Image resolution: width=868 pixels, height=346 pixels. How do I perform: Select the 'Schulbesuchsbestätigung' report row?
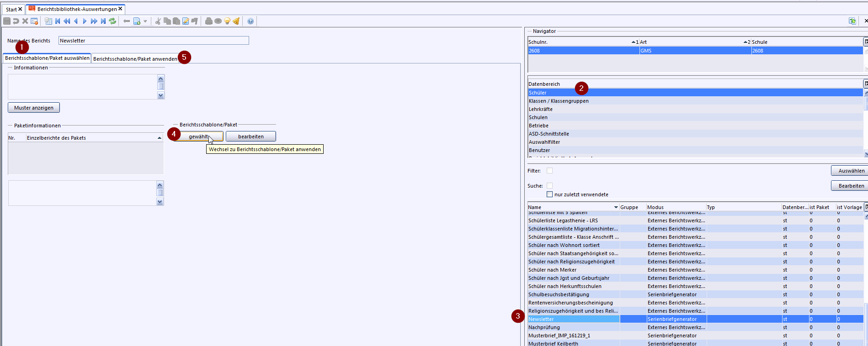(695, 294)
